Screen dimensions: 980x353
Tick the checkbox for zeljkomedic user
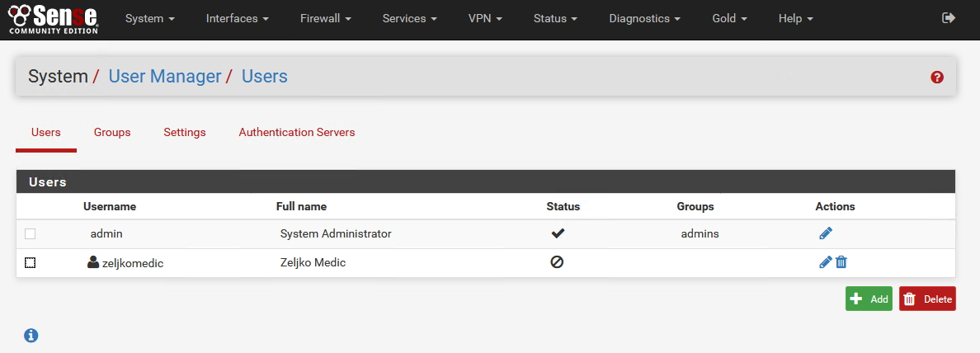pos(30,263)
